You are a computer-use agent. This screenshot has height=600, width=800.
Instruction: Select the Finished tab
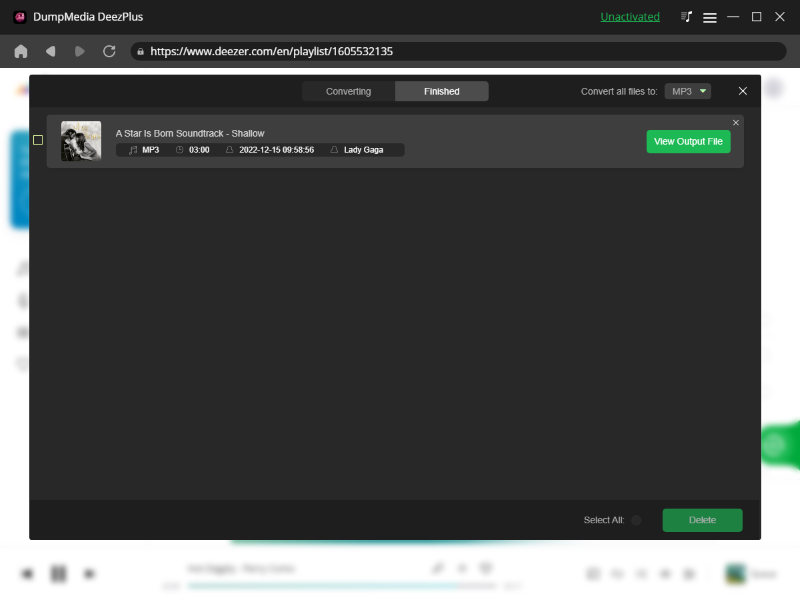tap(441, 90)
